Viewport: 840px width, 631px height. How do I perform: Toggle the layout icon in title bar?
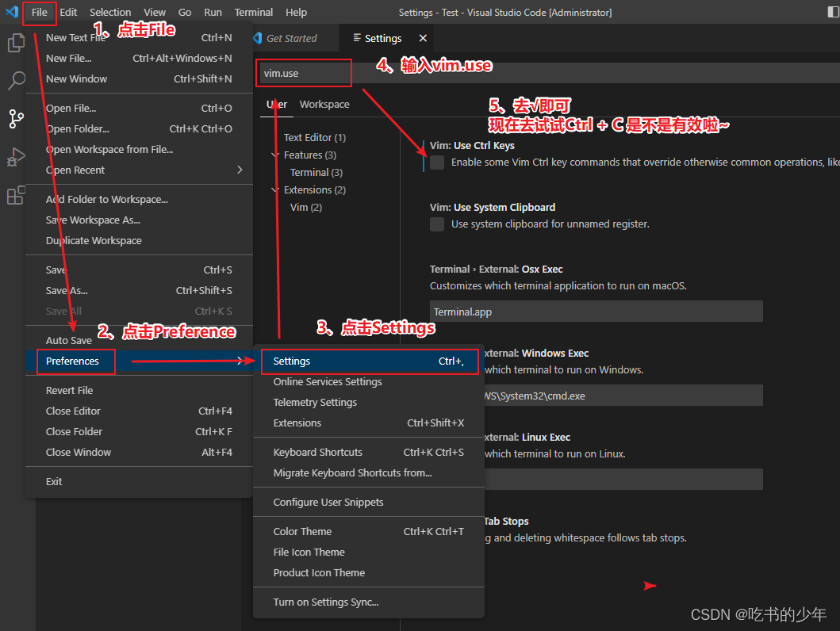[833, 12]
